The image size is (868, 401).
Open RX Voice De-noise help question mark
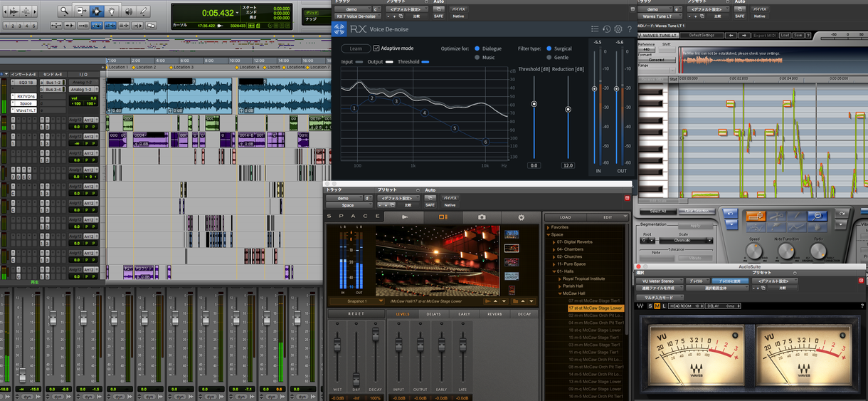(x=629, y=29)
